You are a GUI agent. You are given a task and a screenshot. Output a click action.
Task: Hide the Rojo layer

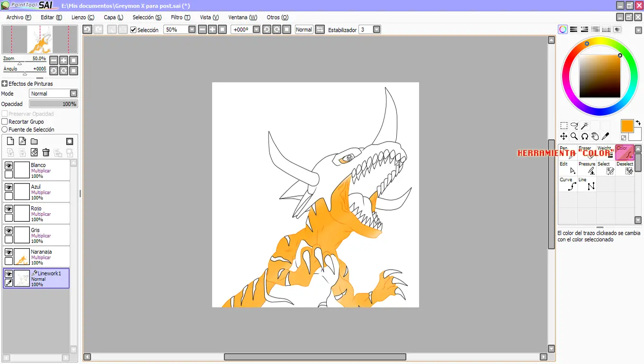[x=9, y=209]
